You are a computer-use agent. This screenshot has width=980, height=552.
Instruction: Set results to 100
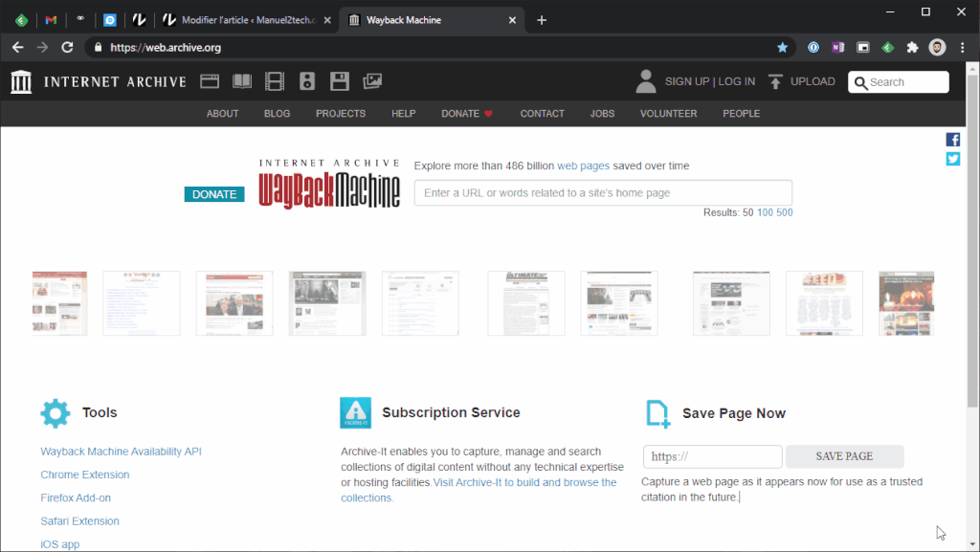pyautogui.click(x=765, y=212)
